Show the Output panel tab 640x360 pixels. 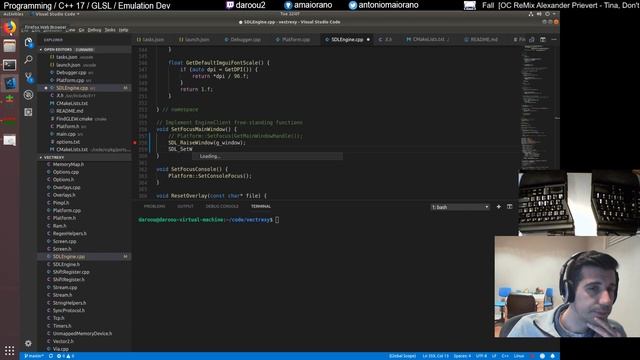pos(185,207)
